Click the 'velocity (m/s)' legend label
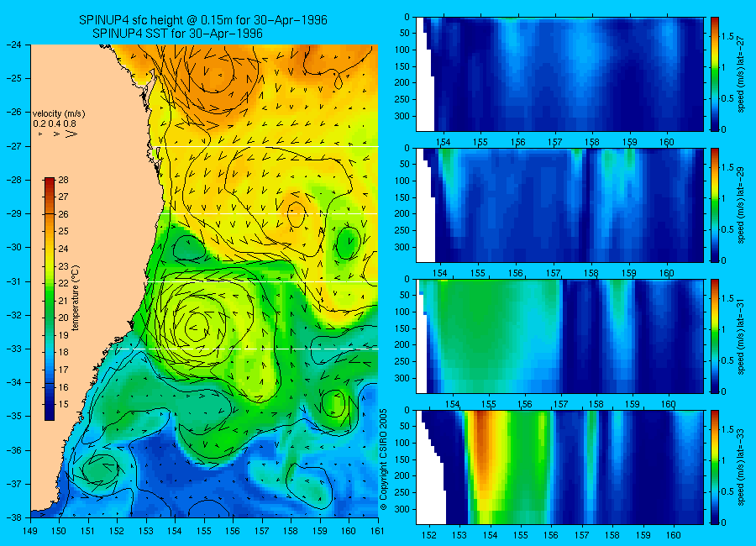 pyautogui.click(x=59, y=114)
